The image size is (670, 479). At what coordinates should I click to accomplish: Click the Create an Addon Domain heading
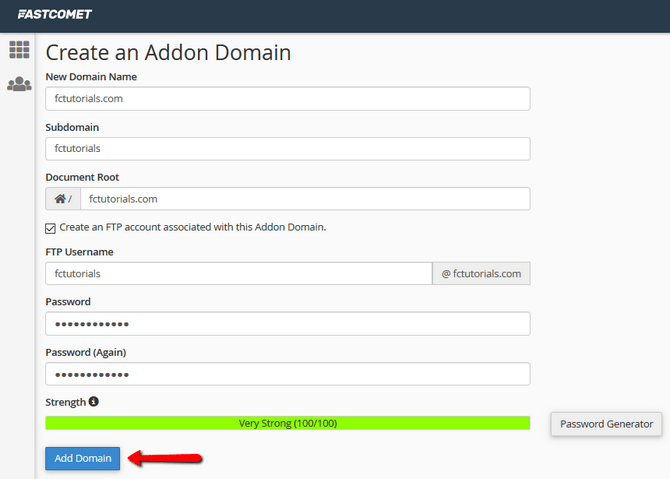pyautogui.click(x=168, y=53)
